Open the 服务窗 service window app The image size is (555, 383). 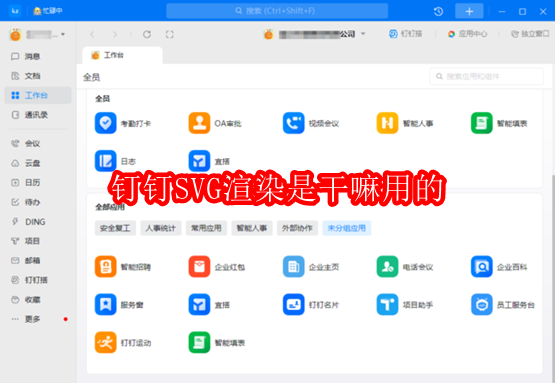tap(119, 304)
